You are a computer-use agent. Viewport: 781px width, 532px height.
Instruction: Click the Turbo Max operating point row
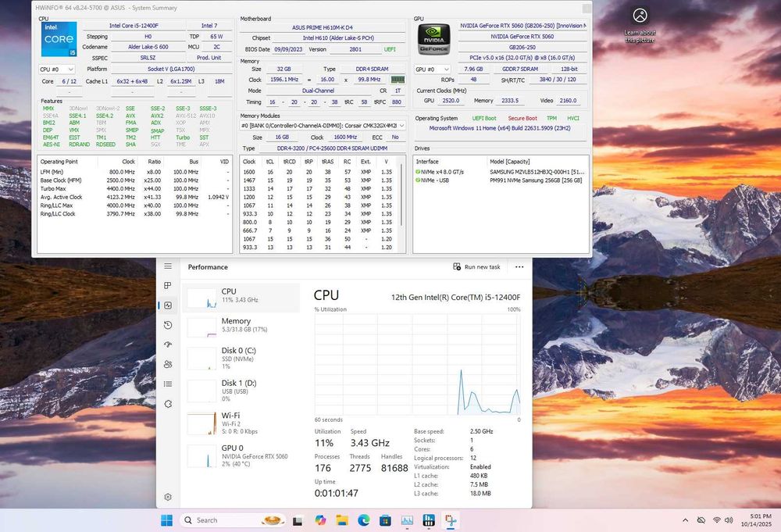(x=134, y=189)
